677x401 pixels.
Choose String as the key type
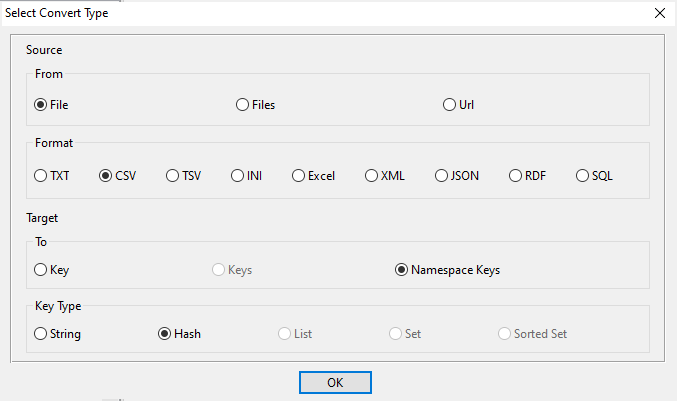[x=41, y=334]
